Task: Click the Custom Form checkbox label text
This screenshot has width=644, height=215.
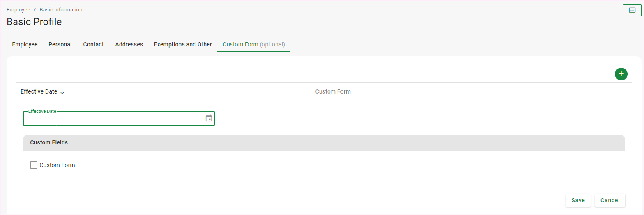Action: [x=57, y=165]
